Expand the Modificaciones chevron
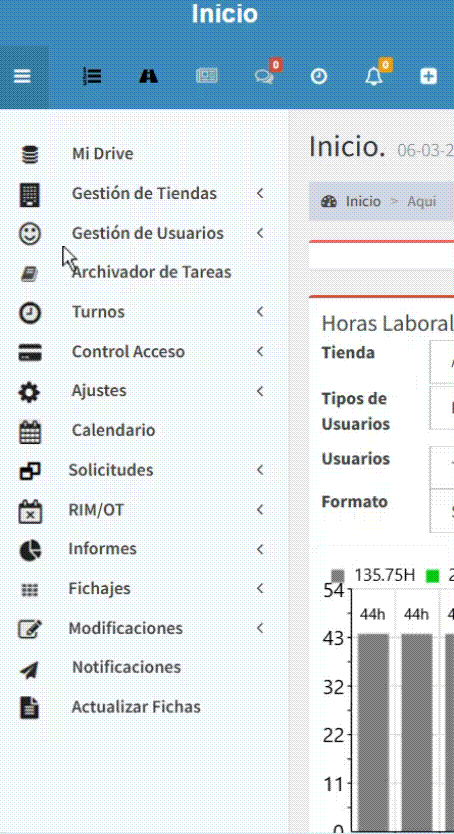454x834 pixels. [x=260, y=628]
